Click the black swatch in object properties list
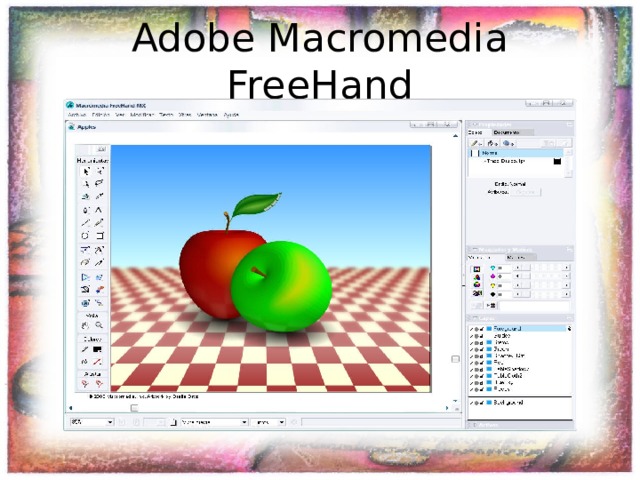The width and height of the screenshot is (640, 480). (x=557, y=161)
